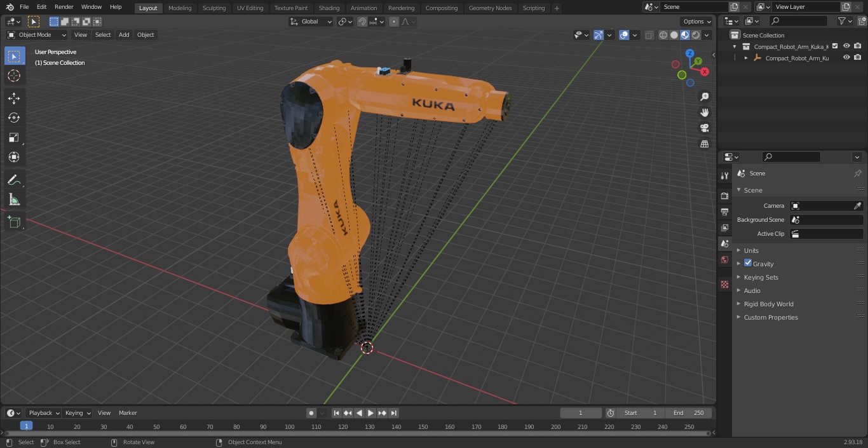The width and height of the screenshot is (868, 448).
Task: Click the Blender logo menu
Action: 10,7
